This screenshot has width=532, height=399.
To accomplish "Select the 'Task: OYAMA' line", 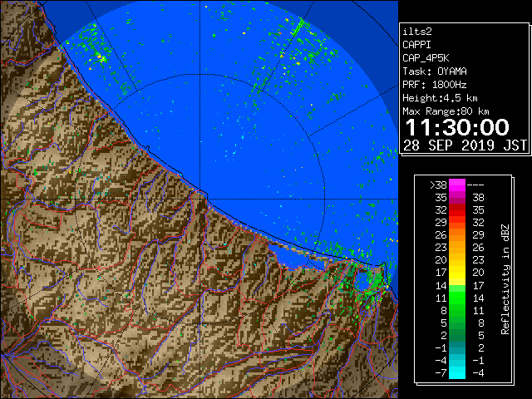I will pyautogui.click(x=435, y=71).
